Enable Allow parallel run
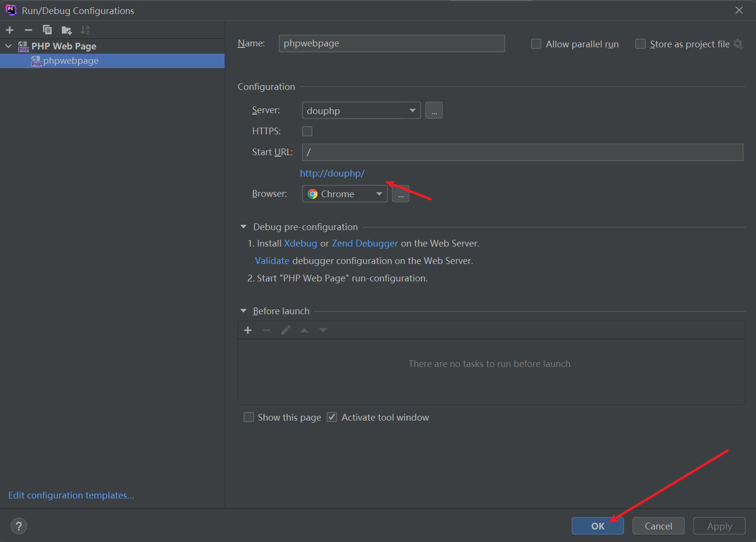Image resolution: width=756 pixels, height=542 pixels. [536, 44]
